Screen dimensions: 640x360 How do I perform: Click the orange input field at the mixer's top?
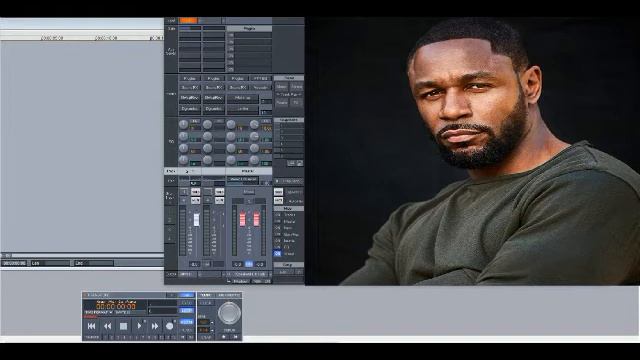pyautogui.click(x=189, y=20)
